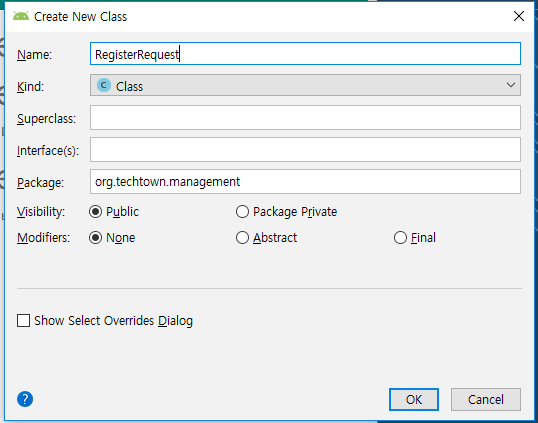Screen dimensions: 538x423
Task: Click the Package field with org.techtown.management
Action: coord(305,181)
